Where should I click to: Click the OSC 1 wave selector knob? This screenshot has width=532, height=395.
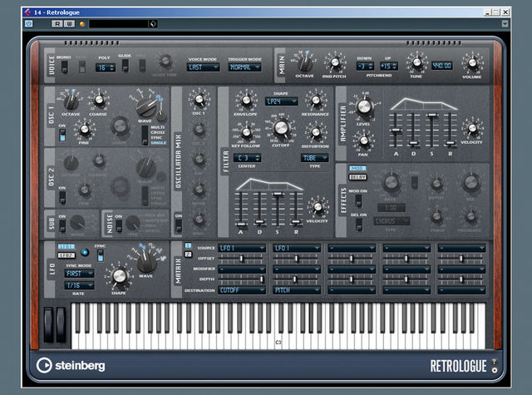146,107
